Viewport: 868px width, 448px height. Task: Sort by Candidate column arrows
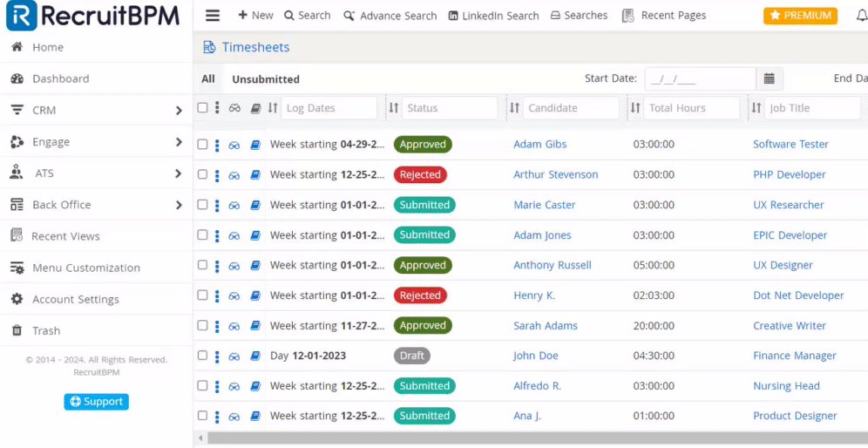pyautogui.click(x=514, y=108)
